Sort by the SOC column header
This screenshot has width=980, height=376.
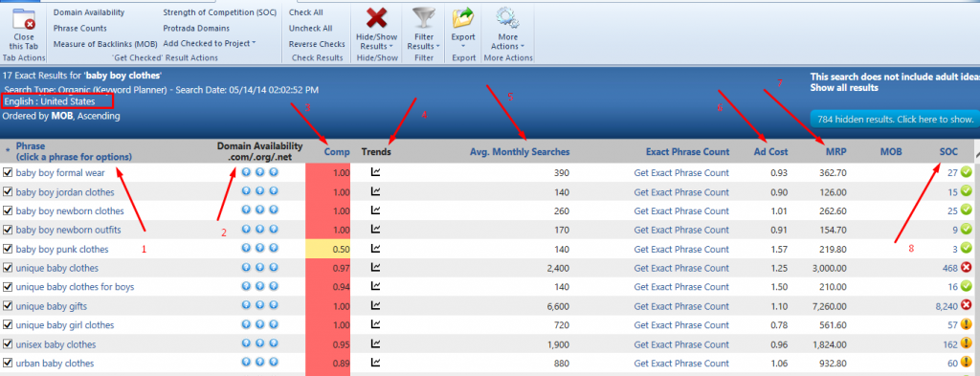948,152
